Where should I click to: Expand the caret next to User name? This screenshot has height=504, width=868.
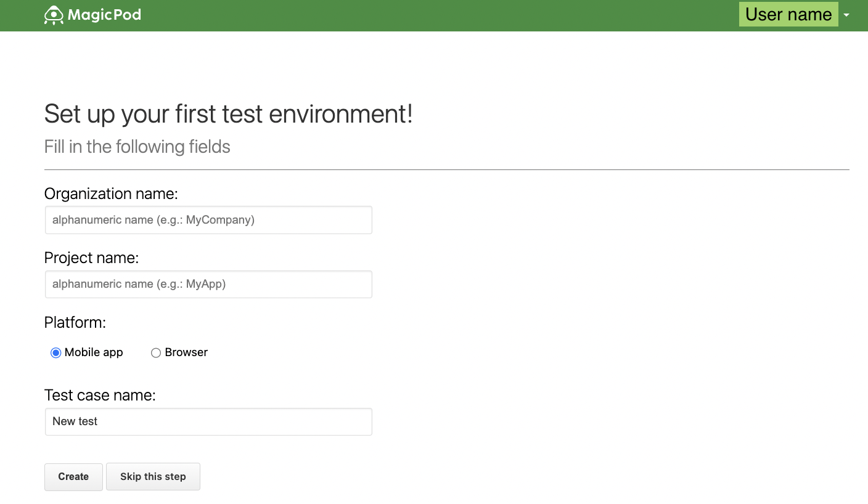[x=846, y=15]
